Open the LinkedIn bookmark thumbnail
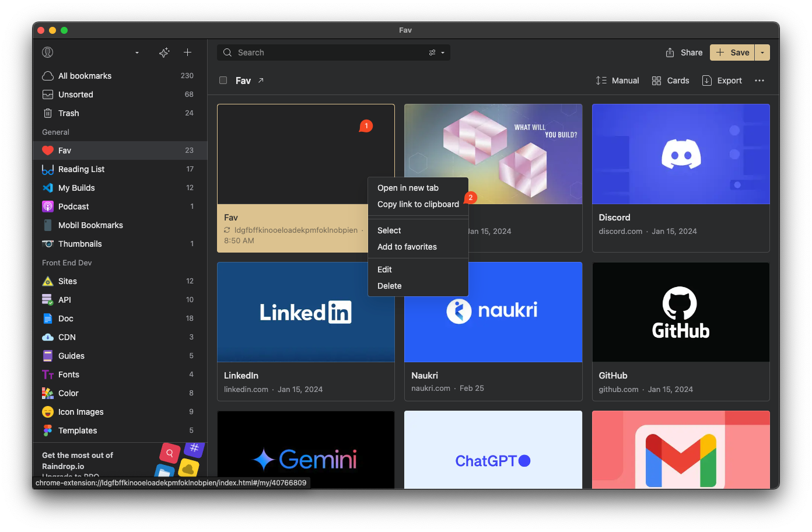 pyautogui.click(x=306, y=312)
